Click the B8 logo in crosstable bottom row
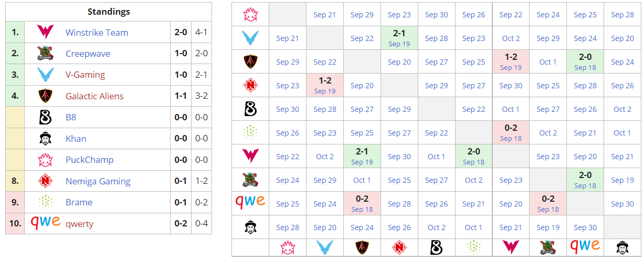Screen dimensions: 644x259 tap(436, 247)
